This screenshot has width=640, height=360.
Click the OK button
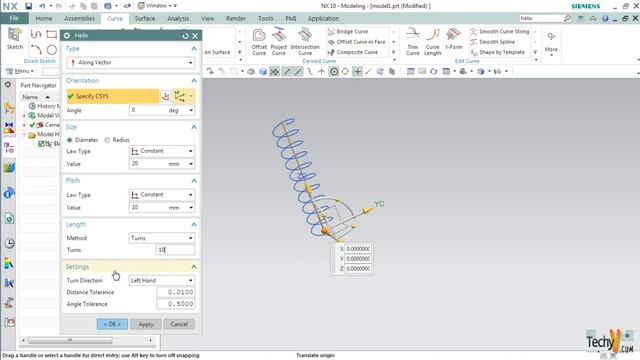[112, 324]
